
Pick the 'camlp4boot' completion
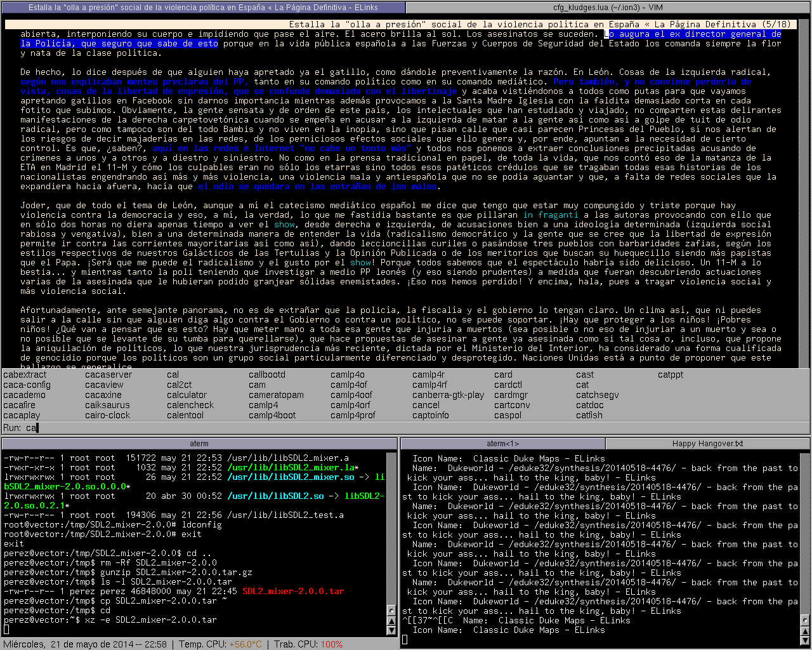[x=272, y=415]
